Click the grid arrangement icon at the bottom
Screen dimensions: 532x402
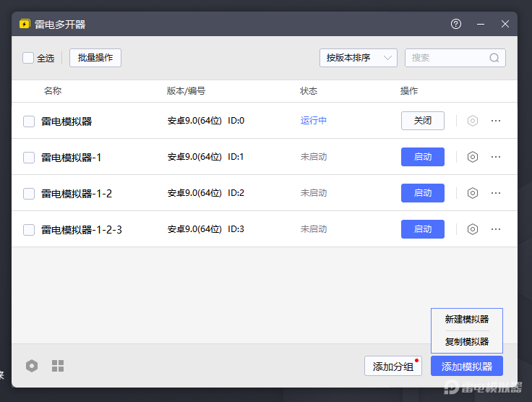pos(58,366)
